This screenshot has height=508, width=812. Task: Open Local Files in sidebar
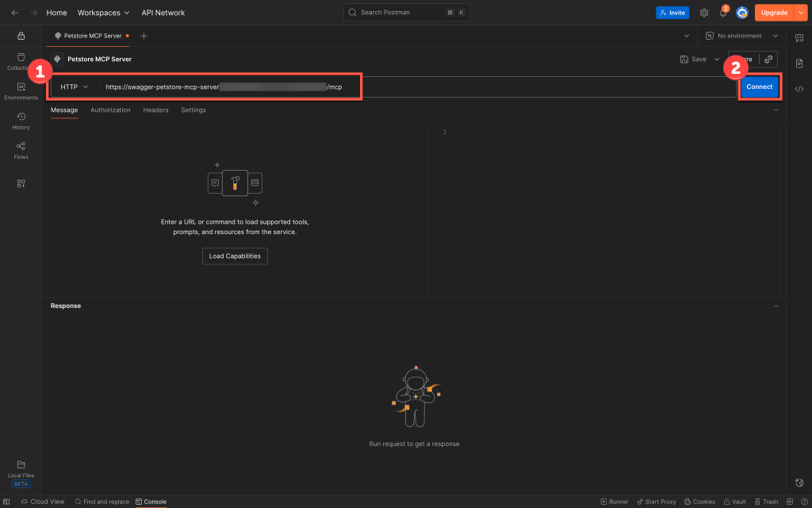(21, 468)
